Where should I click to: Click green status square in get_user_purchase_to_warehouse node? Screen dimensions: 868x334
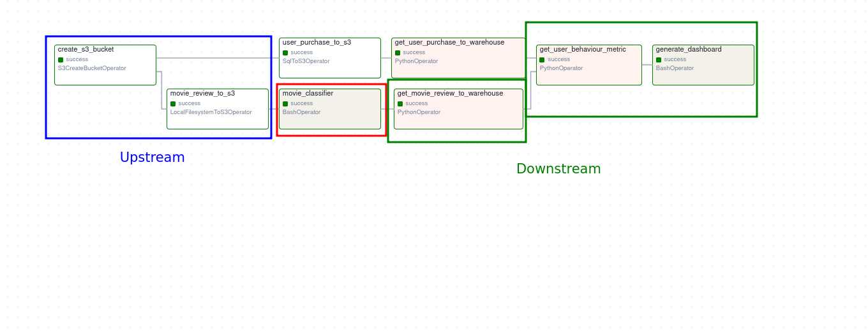pos(398,53)
